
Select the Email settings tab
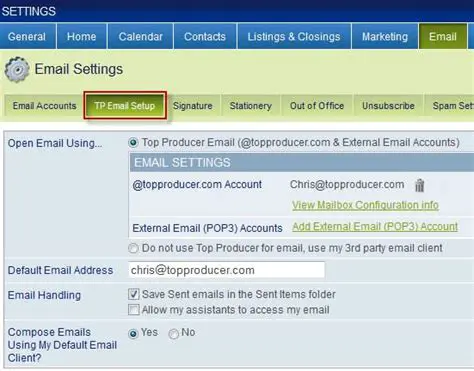pyautogui.click(x=443, y=36)
